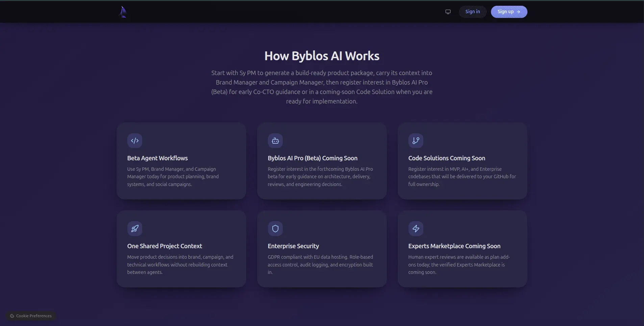The height and width of the screenshot is (326, 644).
Task: Click the description starting "Register interest in MVP"
Action: click(x=462, y=177)
